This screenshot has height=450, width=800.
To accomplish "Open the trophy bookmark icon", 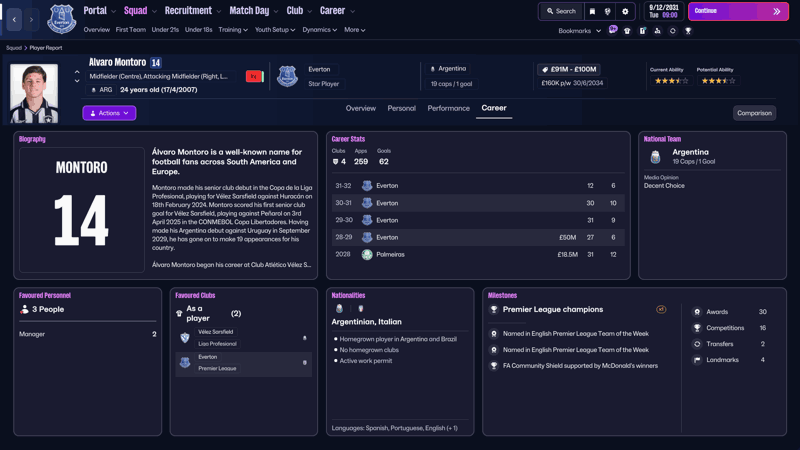I will (x=688, y=31).
